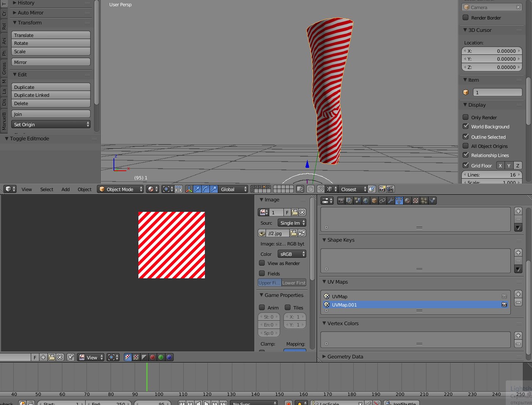
Task: Enable the Only Render checkbox
Action: coord(465,117)
